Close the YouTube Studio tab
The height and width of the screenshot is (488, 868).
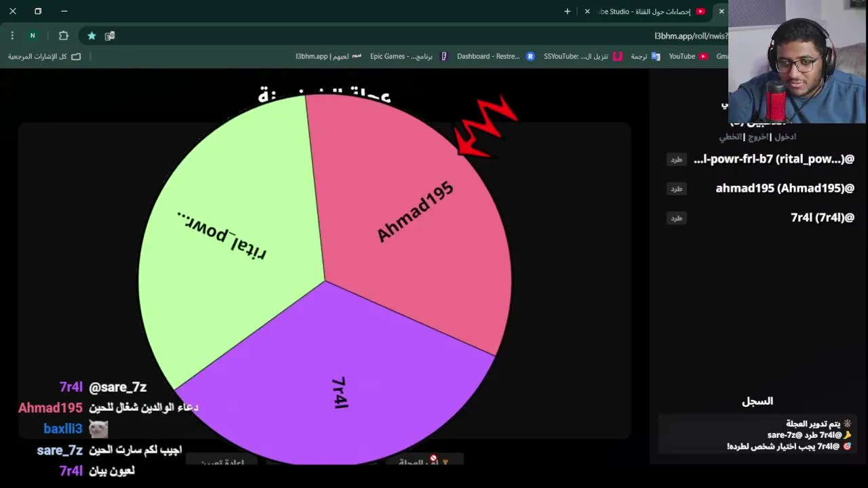[587, 12]
